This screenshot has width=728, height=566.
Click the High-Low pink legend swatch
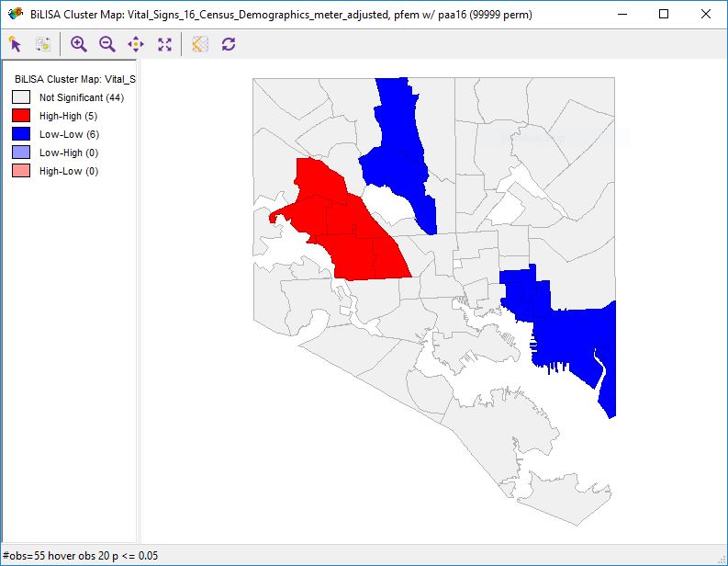pyautogui.click(x=21, y=171)
